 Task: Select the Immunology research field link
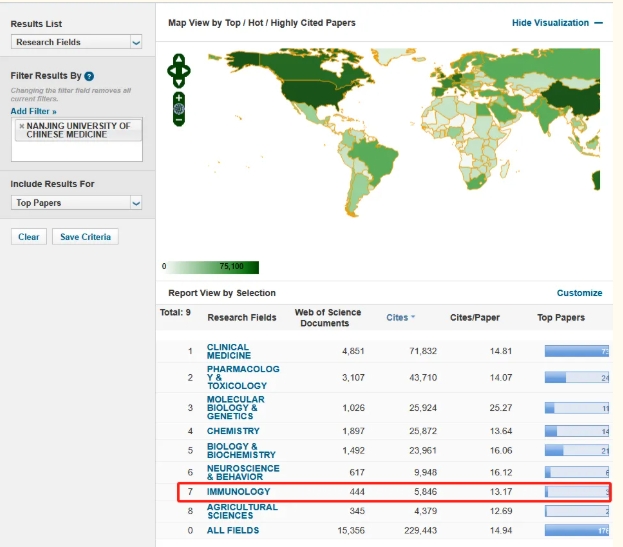click(238, 492)
